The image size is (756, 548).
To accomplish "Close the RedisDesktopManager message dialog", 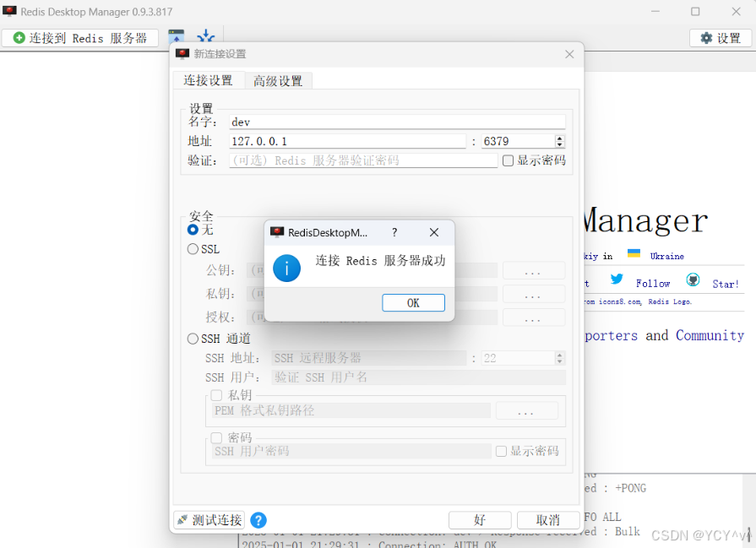I will (434, 232).
